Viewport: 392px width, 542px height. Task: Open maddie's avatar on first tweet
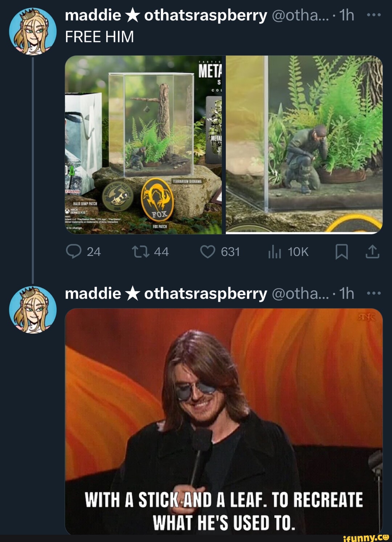(33, 32)
